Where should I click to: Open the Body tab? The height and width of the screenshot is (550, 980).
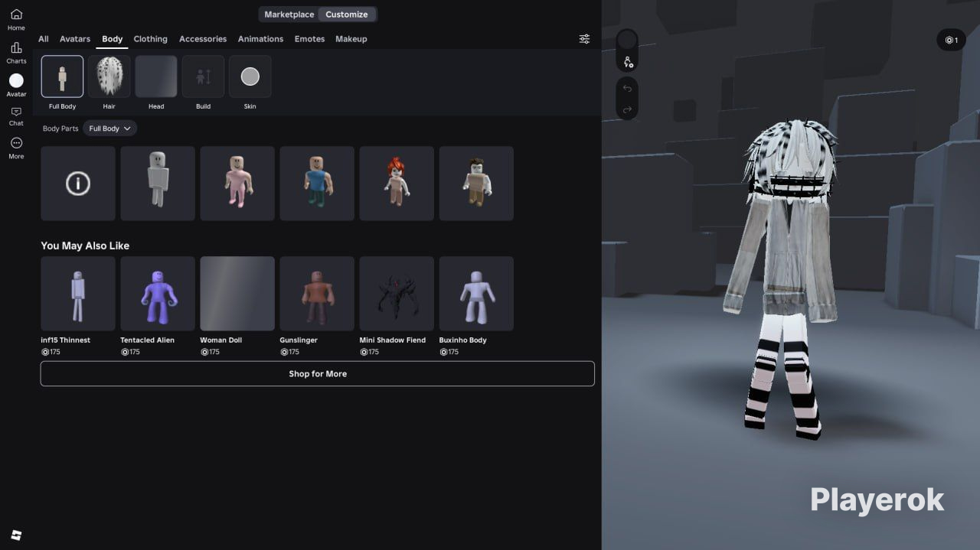(x=112, y=39)
